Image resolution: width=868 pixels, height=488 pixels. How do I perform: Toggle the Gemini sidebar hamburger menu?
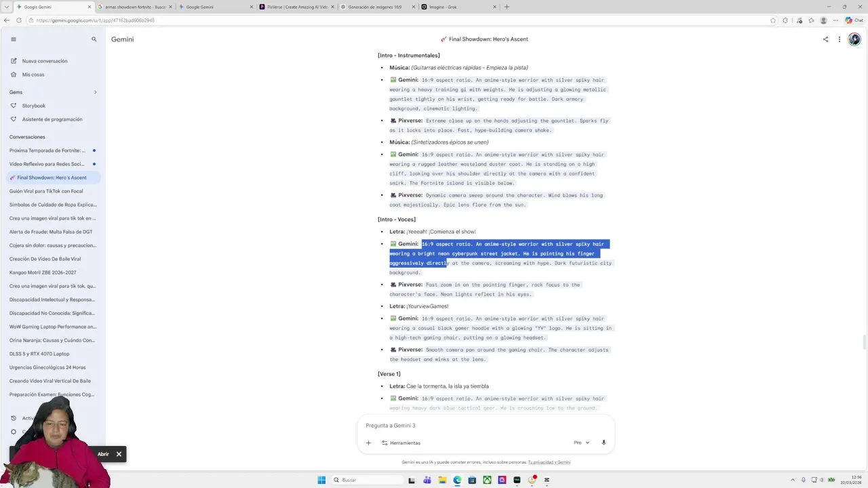13,39
